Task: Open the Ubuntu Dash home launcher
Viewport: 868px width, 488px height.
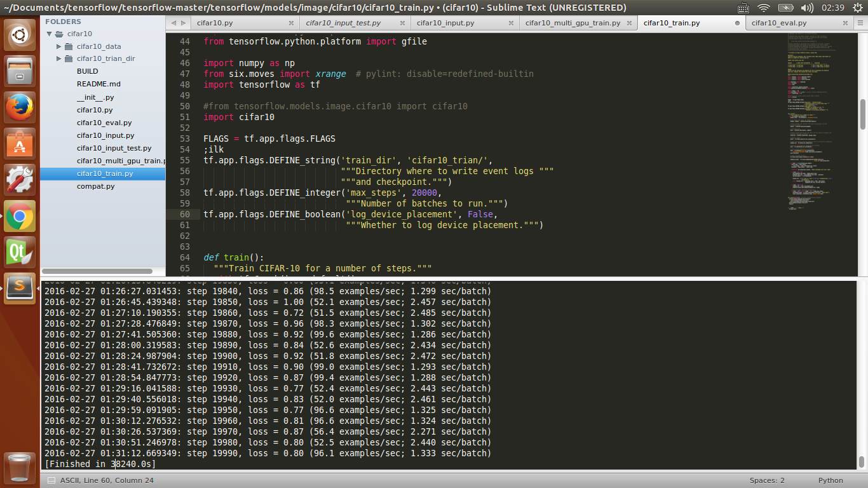Action: coord(20,35)
